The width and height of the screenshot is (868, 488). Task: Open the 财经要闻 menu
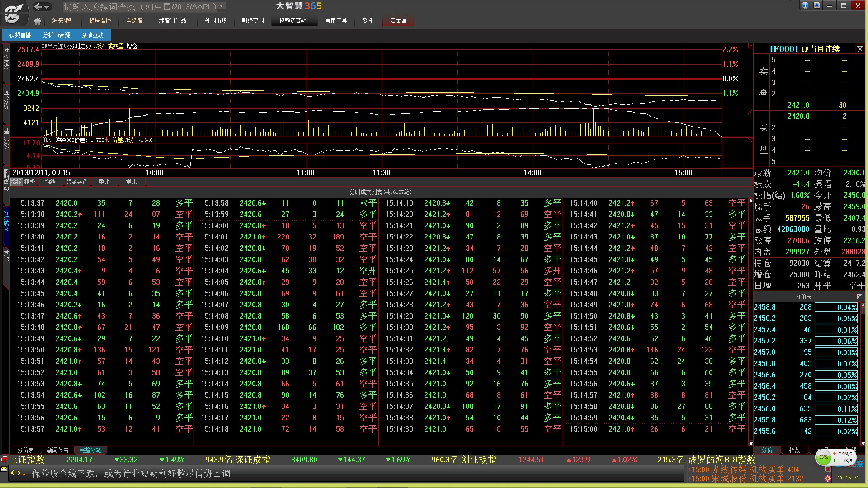253,21
